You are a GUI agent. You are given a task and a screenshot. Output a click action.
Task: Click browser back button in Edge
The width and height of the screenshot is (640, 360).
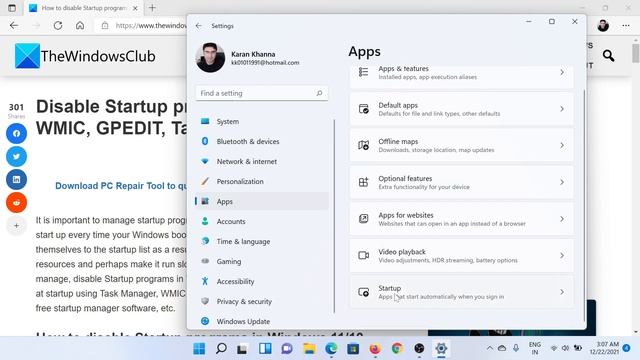click(x=14, y=25)
